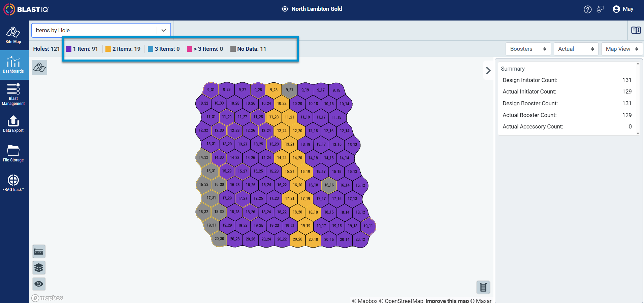
Task: Open the legend list icon
Action: [x=483, y=287]
